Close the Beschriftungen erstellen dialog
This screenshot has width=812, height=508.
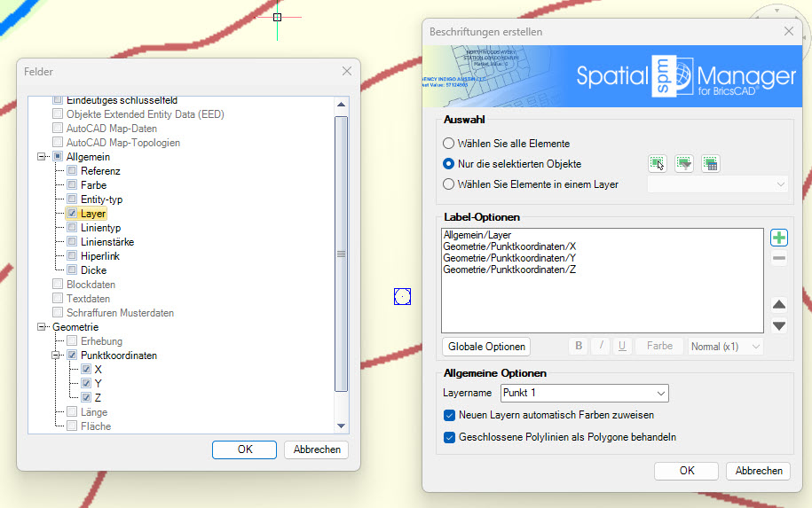coord(788,31)
